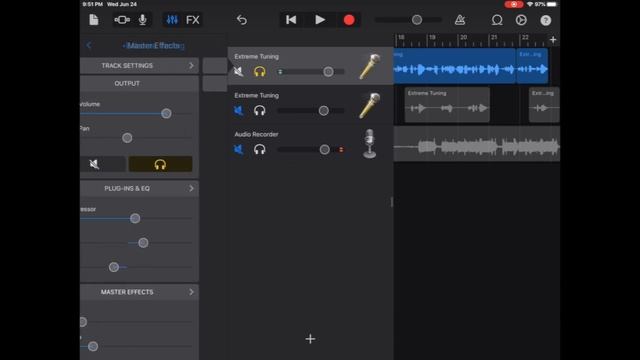
Task: Unsolo the first Extreme Tuning track
Action: (260, 71)
